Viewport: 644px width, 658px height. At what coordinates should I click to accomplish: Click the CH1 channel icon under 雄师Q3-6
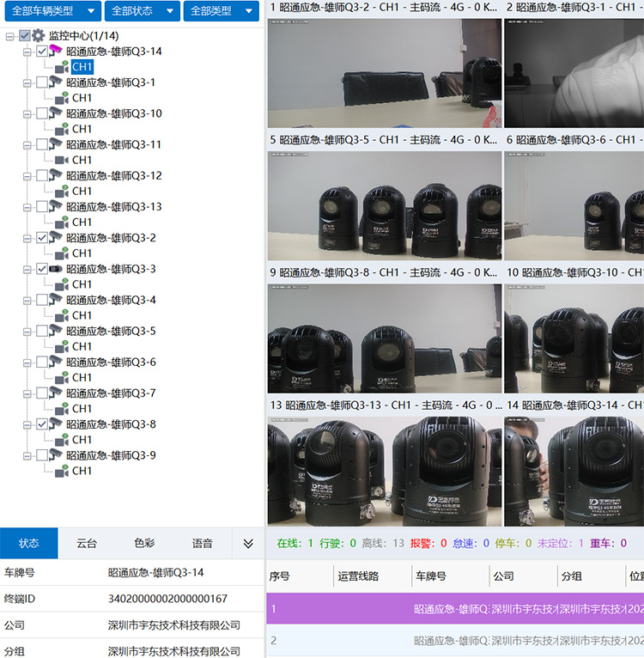click(x=62, y=378)
